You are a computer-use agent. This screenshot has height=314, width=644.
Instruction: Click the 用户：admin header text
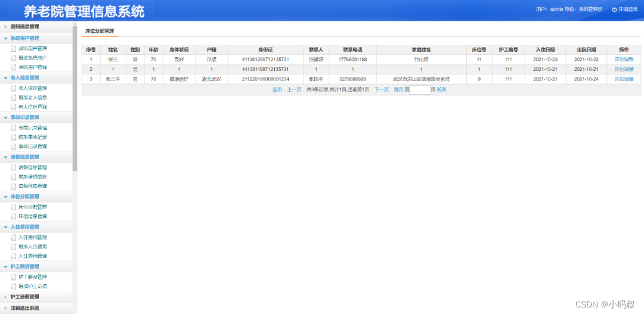tap(550, 10)
